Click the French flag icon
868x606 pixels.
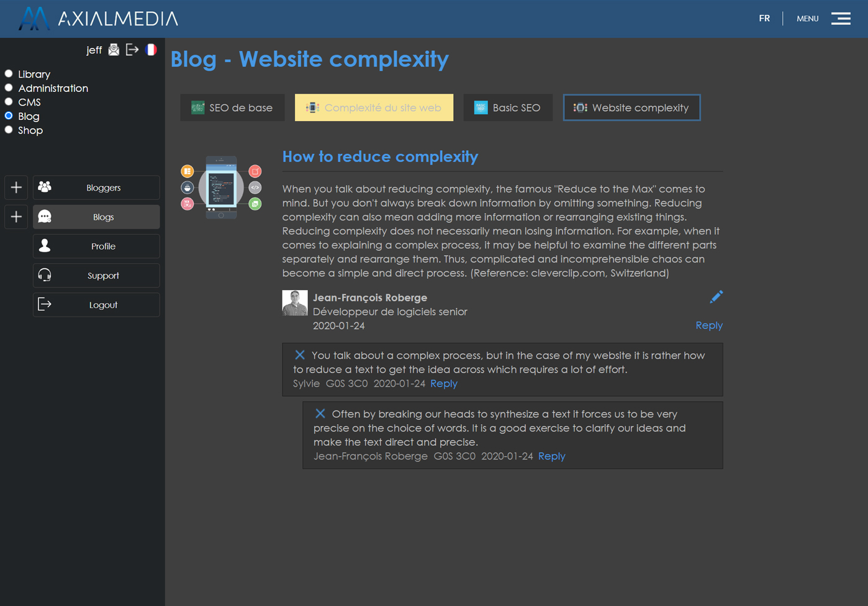click(151, 50)
